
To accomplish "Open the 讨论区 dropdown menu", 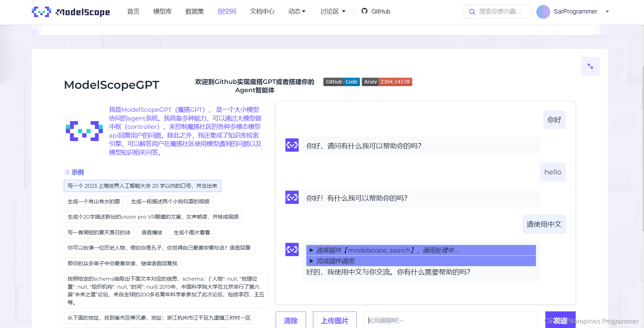I will (x=332, y=11).
